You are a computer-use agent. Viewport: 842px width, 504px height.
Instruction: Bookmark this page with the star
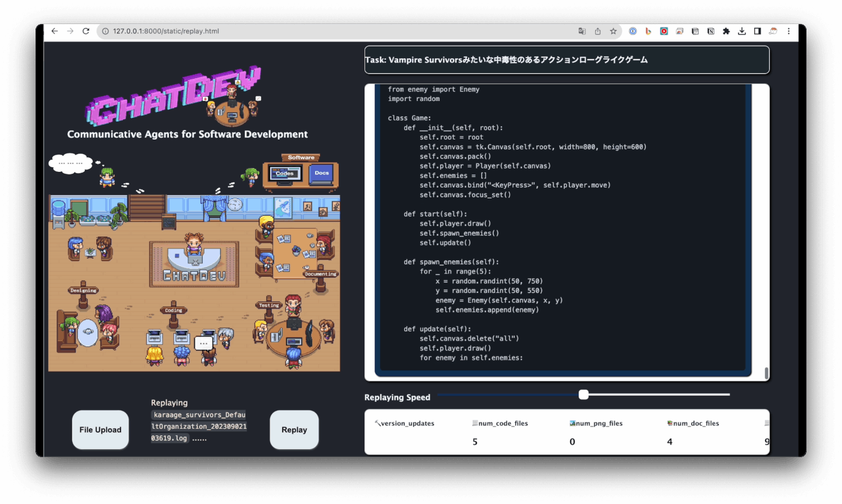click(x=613, y=31)
